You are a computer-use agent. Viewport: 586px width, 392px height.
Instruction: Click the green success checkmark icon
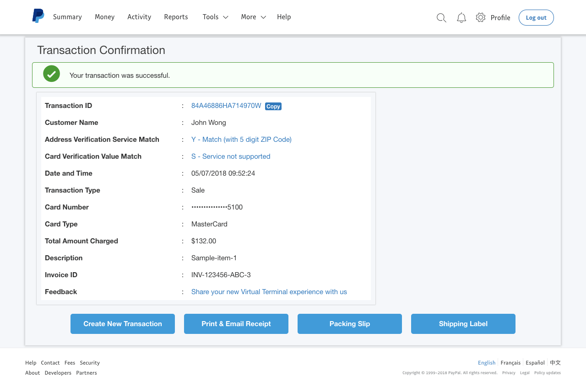51,74
